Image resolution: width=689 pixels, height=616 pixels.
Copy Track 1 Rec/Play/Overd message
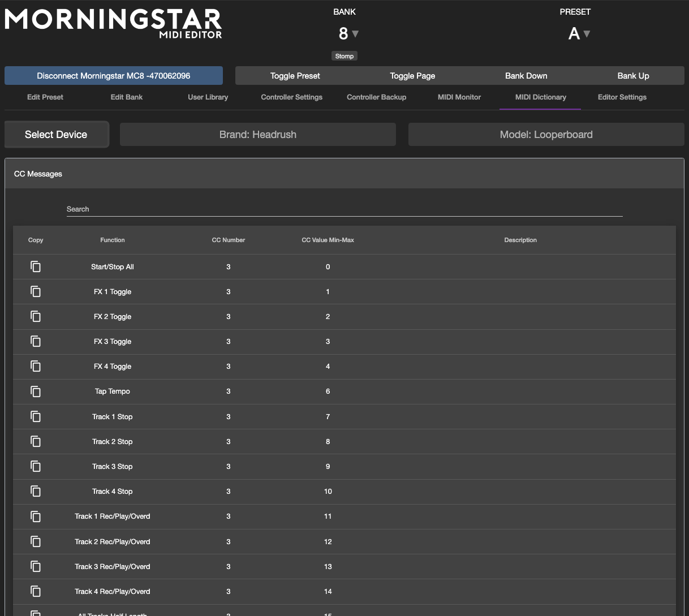[36, 516]
